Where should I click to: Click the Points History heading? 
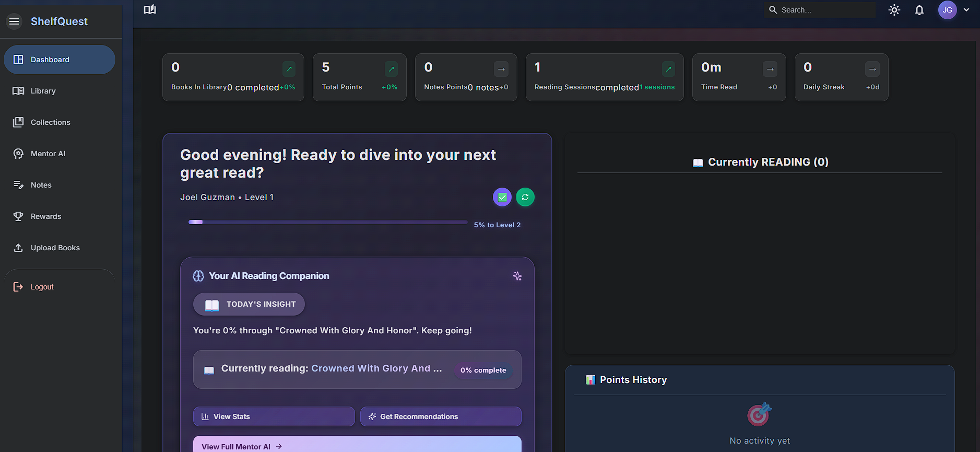pyautogui.click(x=633, y=380)
